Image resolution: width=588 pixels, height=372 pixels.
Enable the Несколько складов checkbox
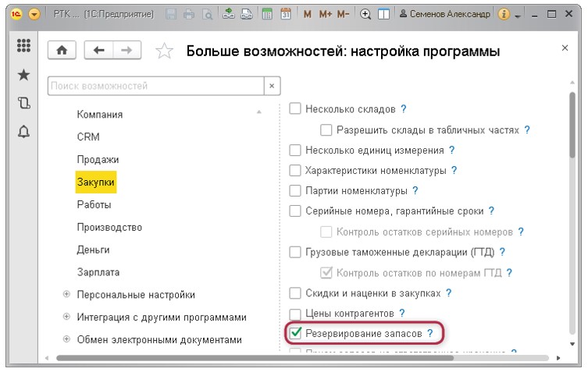[x=295, y=109]
